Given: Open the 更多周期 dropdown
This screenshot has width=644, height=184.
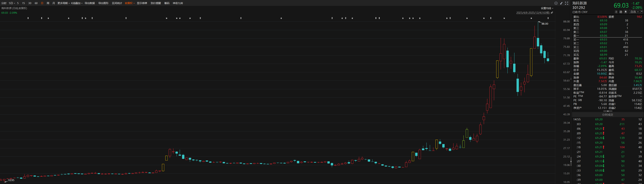Looking at the screenshot, I should tap(63, 3).
